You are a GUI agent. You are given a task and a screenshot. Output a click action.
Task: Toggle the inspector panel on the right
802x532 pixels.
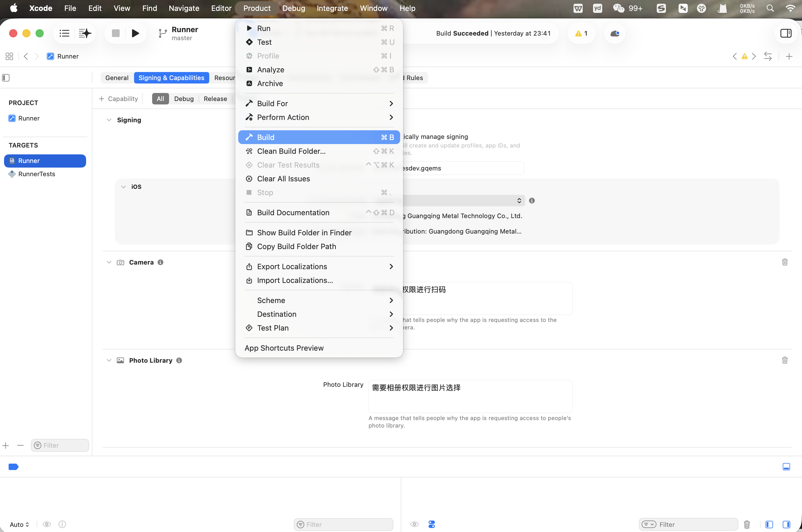click(x=786, y=33)
